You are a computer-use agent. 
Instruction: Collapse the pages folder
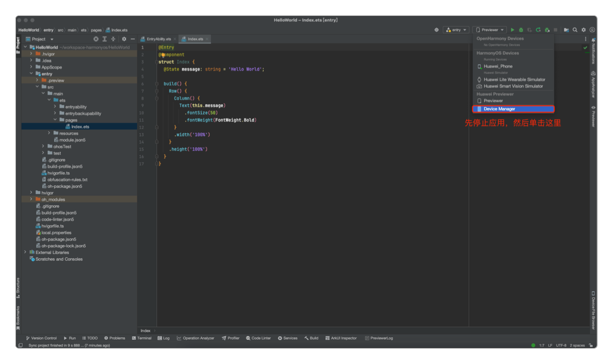click(x=55, y=120)
